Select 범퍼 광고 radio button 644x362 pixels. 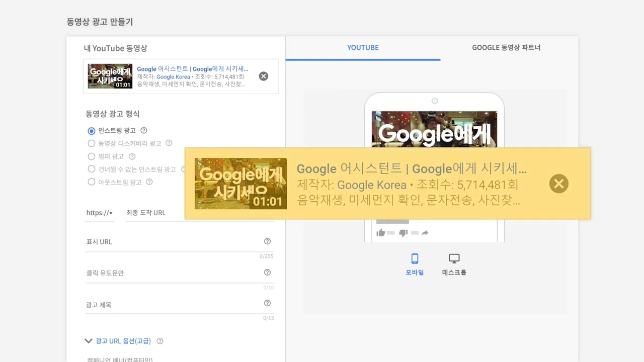coord(92,156)
